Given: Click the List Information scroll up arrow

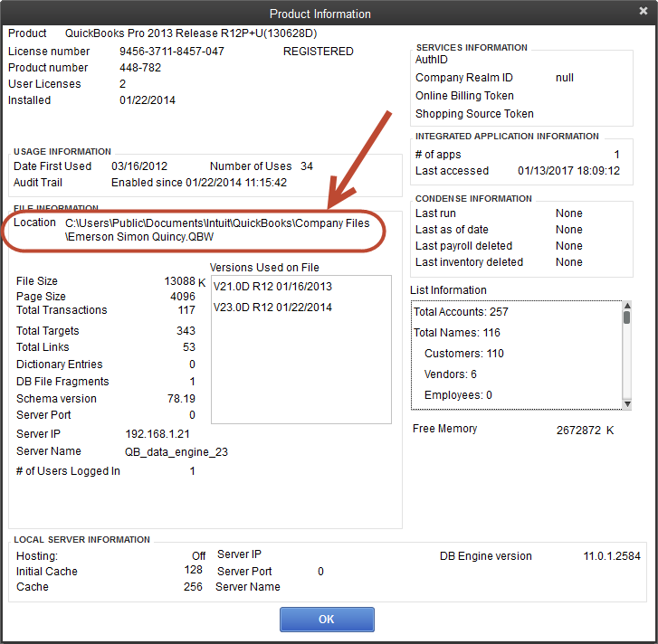Looking at the screenshot, I should tap(627, 306).
